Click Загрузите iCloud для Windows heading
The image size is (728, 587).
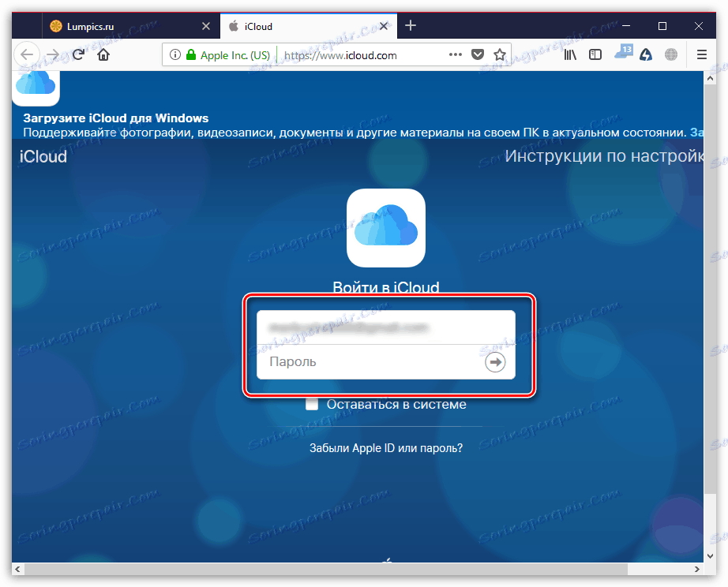[x=116, y=118]
